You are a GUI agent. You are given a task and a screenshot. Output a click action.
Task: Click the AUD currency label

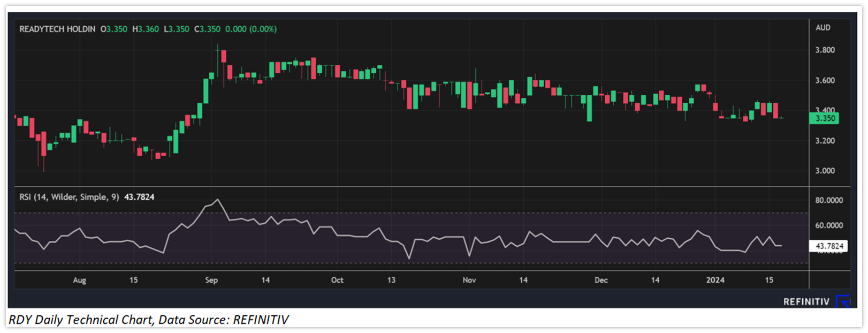point(823,27)
